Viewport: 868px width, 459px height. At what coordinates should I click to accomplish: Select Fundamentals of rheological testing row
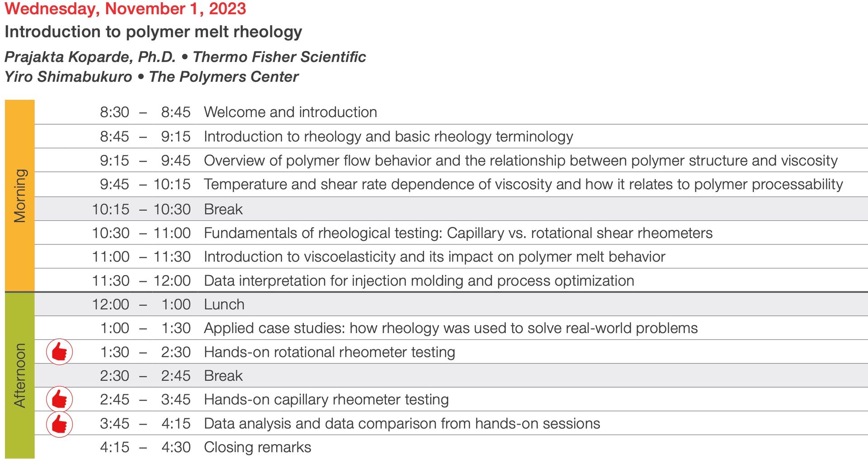[x=451, y=233]
